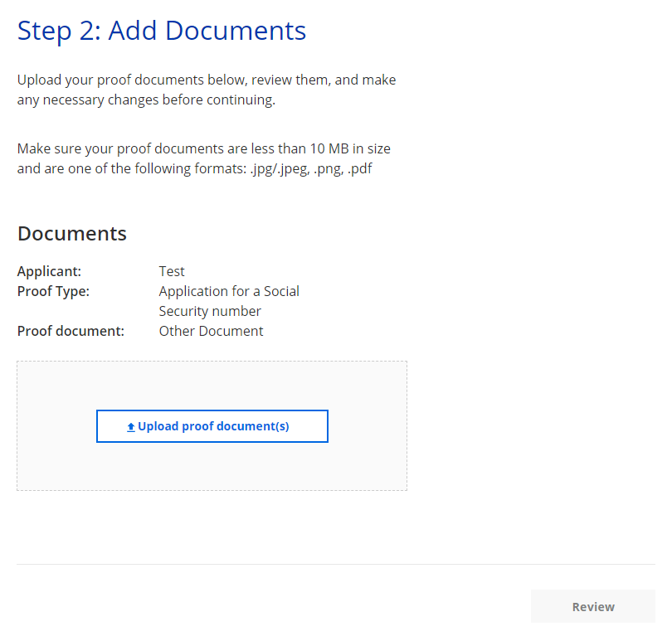Screen dimensions: 672x641
Task: Click the applicant name Test
Action: click(172, 271)
